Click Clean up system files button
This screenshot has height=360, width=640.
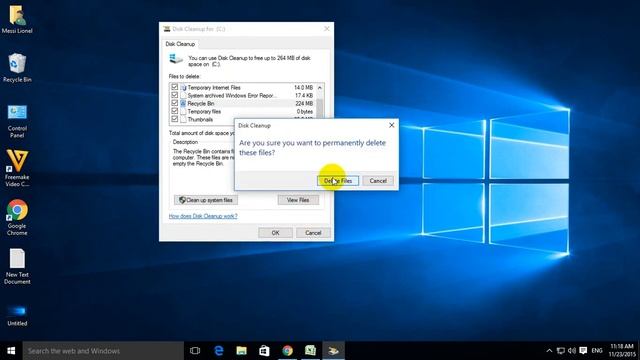click(x=206, y=200)
